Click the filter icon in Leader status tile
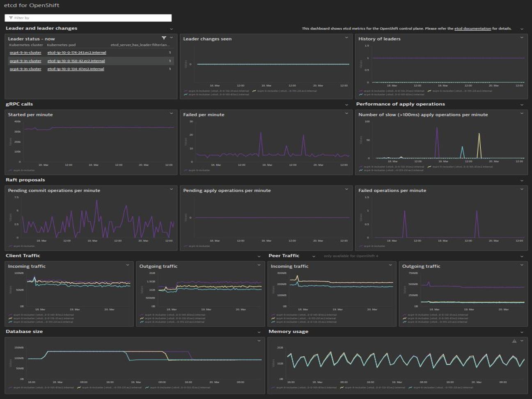This screenshot has width=532, height=399. [164, 38]
